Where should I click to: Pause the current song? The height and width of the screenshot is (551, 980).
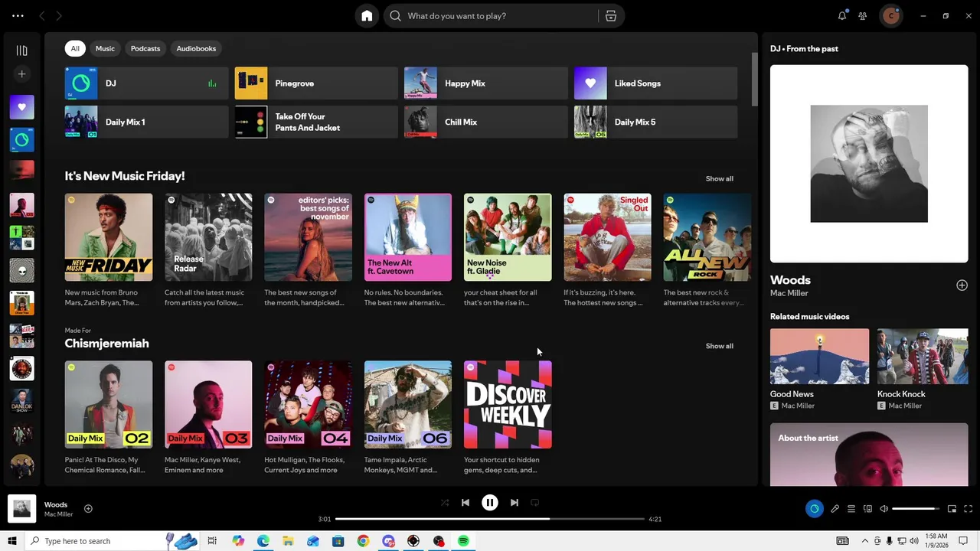tap(490, 503)
